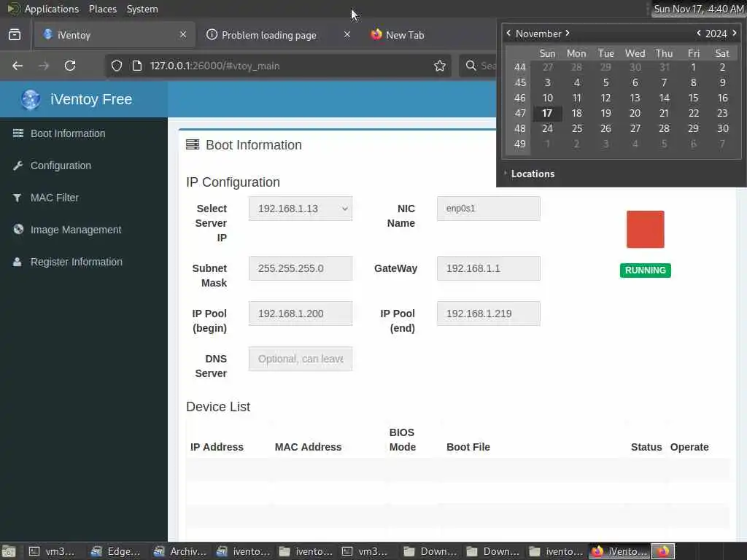Screen dimensions: 747x560
Task: Open the Places menu
Action: point(102,9)
